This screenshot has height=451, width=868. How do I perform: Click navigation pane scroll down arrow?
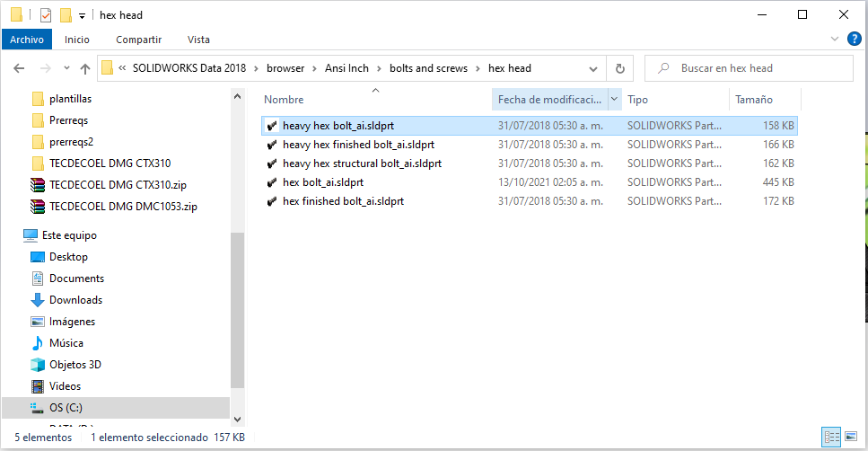point(238,420)
